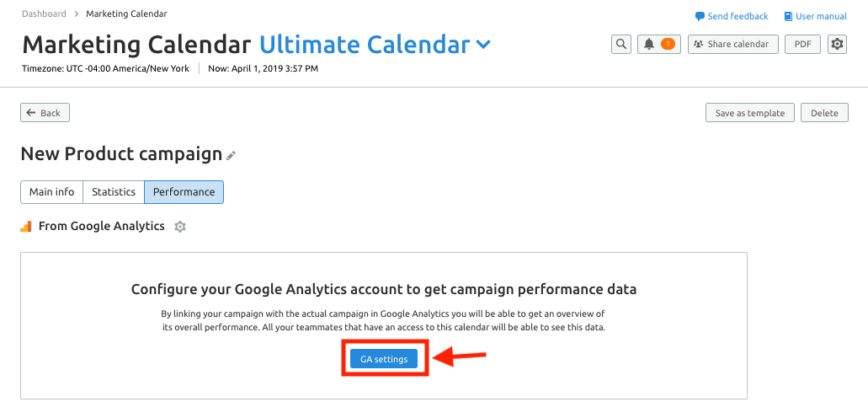Open the Share calendar button
Screen dimensions: 868x418
(733, 45)
